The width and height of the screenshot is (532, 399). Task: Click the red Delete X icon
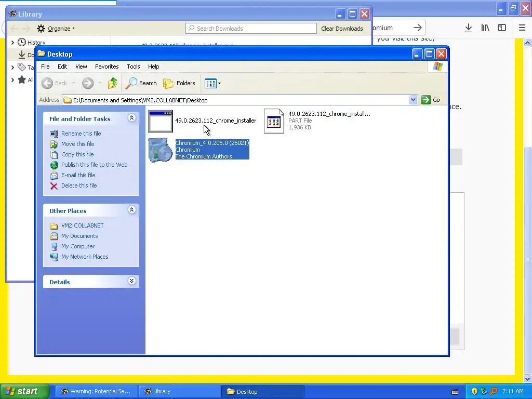(x=54, y=186)
